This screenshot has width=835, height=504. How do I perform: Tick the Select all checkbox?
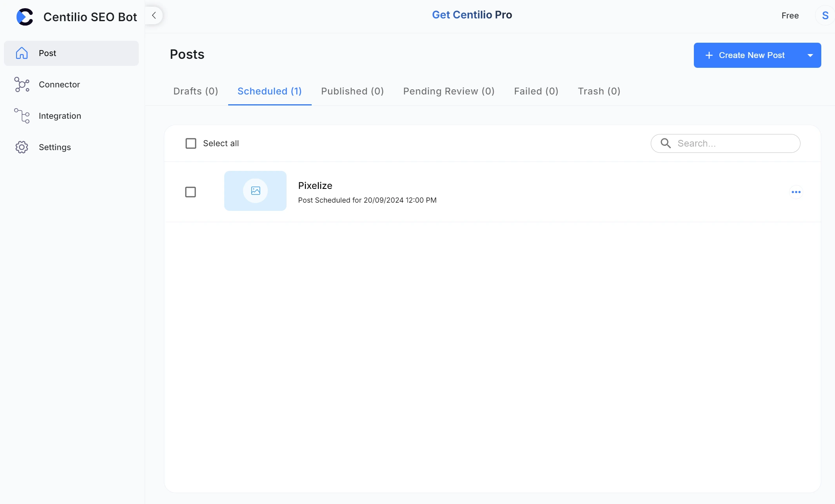pos(191,143)
